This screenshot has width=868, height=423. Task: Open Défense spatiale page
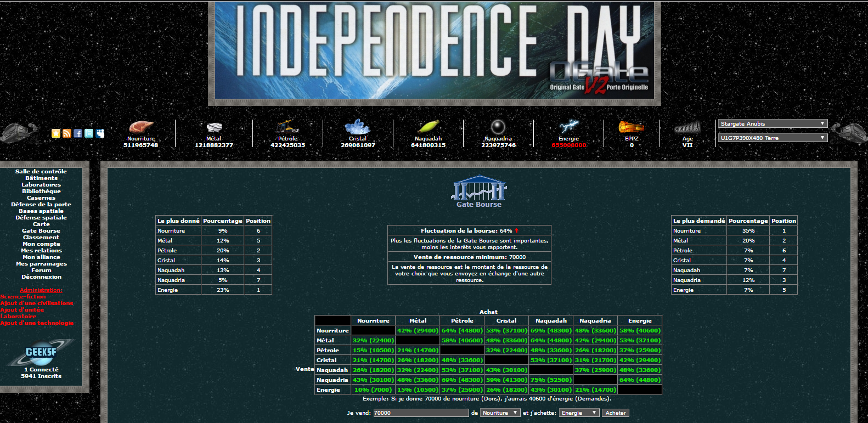point(41,217)
